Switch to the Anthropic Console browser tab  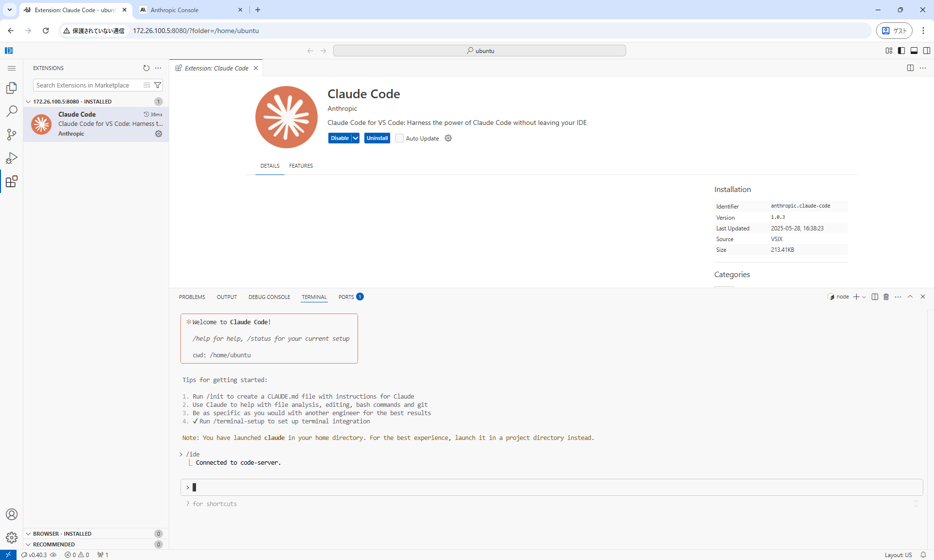[191, 10]
